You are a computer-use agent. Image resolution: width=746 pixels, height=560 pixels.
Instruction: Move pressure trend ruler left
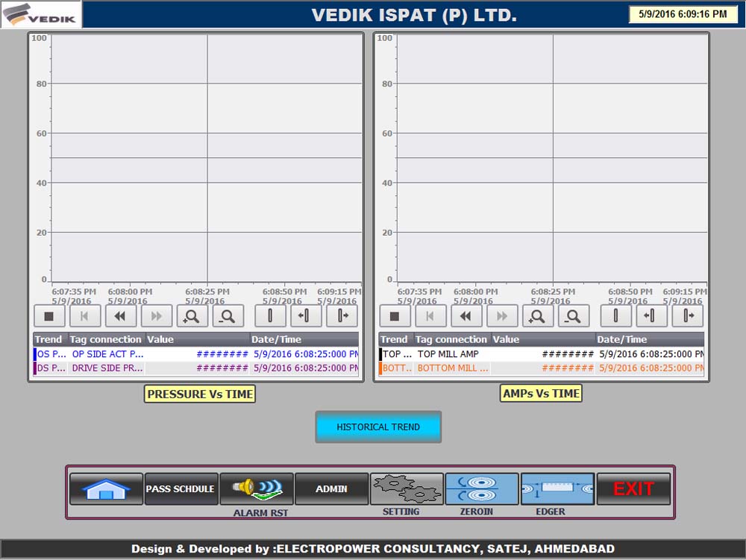(305, 316)
